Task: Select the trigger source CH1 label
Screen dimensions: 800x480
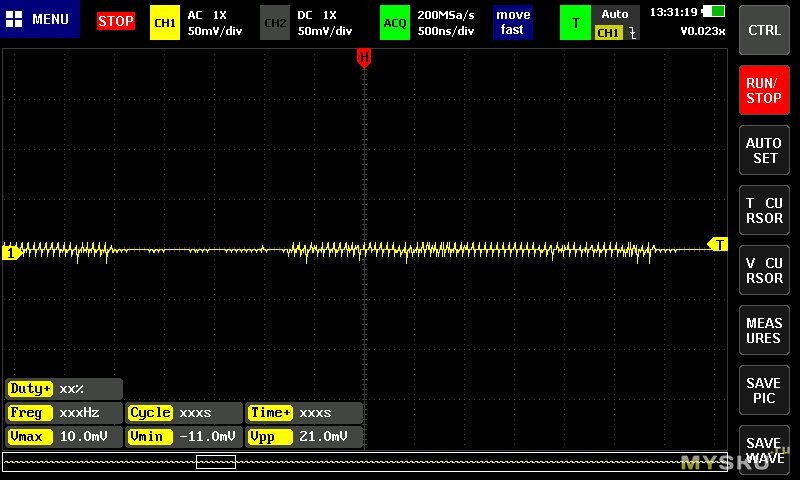Action: [608, 33]
